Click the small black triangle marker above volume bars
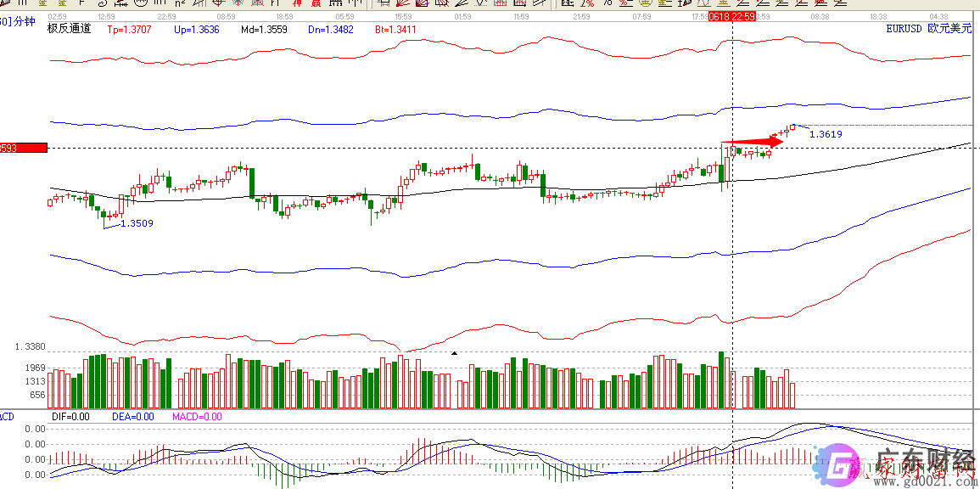980x489 pixels. coord(454,352)
